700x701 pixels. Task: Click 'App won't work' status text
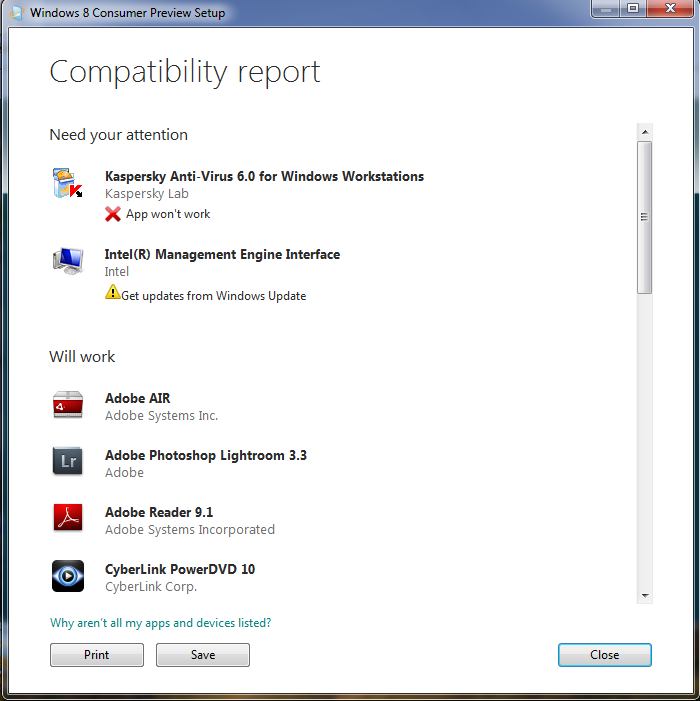click(168, 214)
